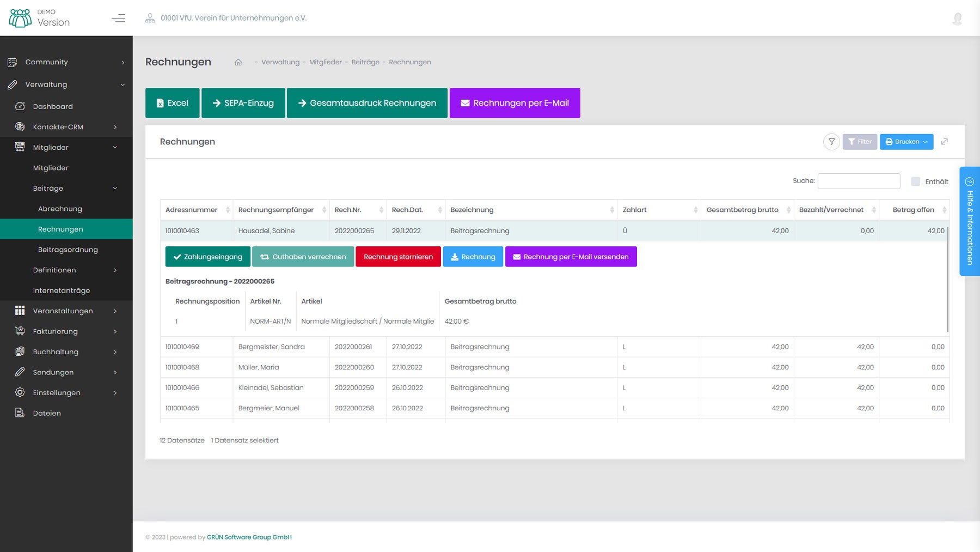Screen dimensions: 980x552
Task: Select Beitragsordnung in the sidebar
Action: [x=68, y=250]
